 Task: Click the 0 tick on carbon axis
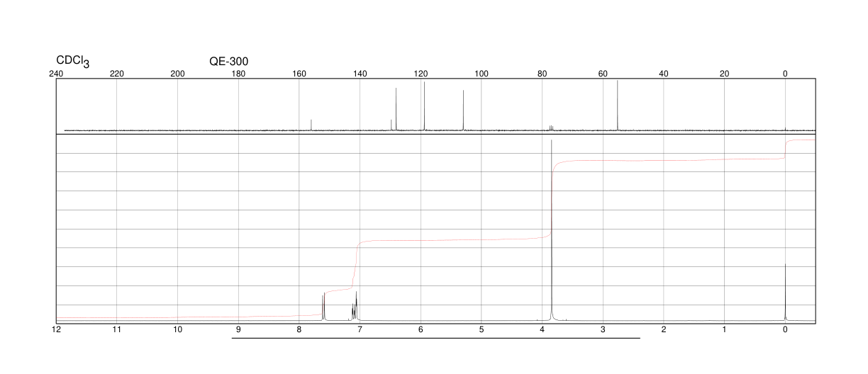785,73
